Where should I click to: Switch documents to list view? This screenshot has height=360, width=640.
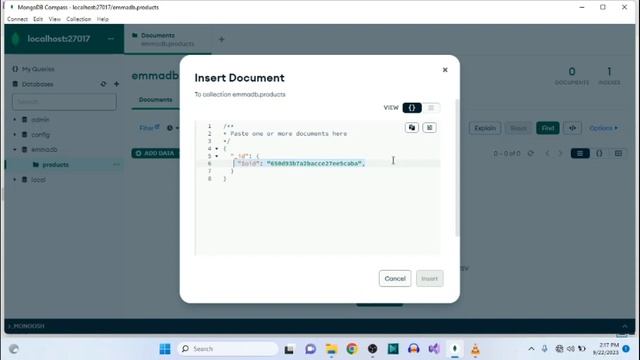tap(580, 153)
